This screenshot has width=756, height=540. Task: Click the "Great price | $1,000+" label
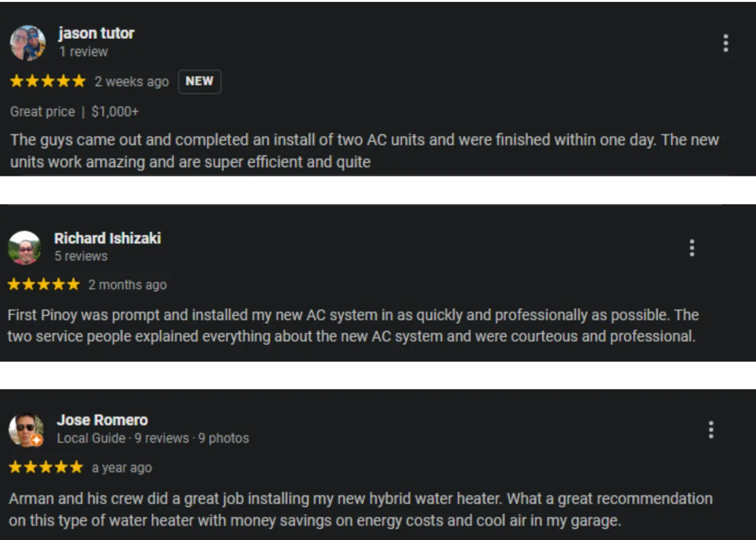74,112
